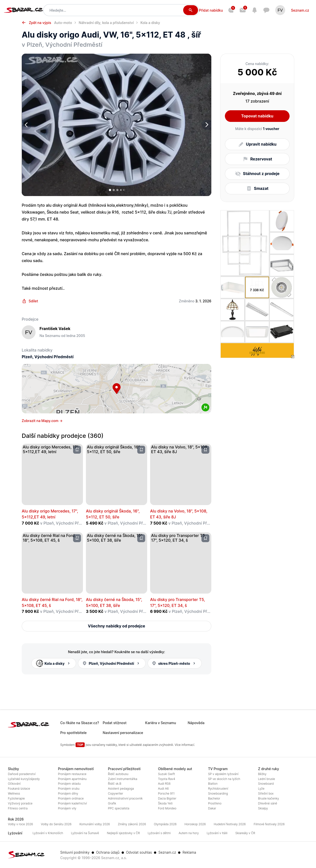The image size is (316, 868).
Task: Click the Sdílet share link
Action: (30, 301)
